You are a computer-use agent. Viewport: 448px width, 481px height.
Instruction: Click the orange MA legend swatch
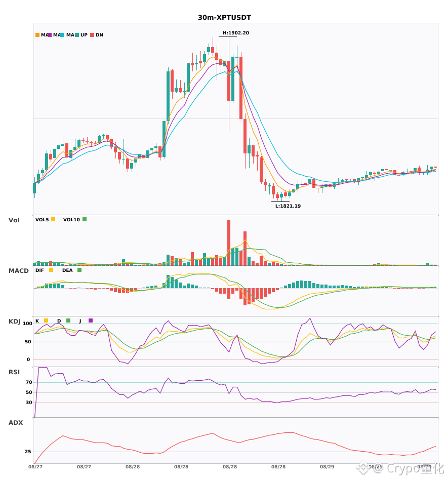coord(37,35)
